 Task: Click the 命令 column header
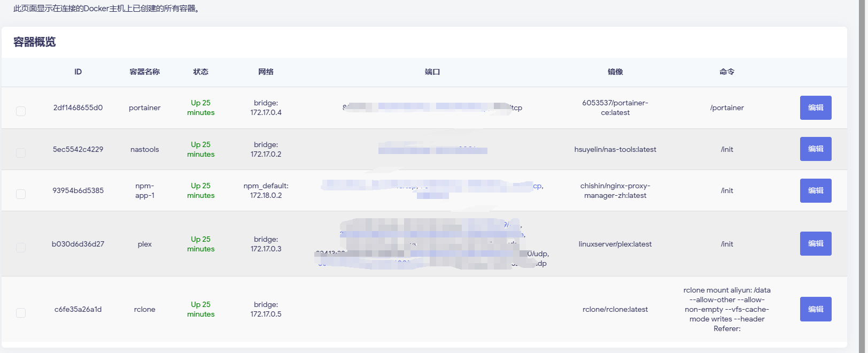tap(727, 72)
